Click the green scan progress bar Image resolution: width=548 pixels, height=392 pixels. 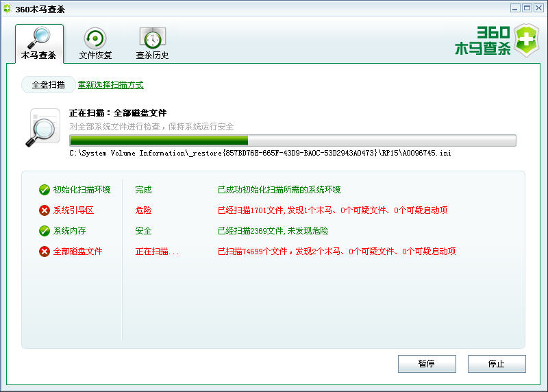(x=293, y=140)
